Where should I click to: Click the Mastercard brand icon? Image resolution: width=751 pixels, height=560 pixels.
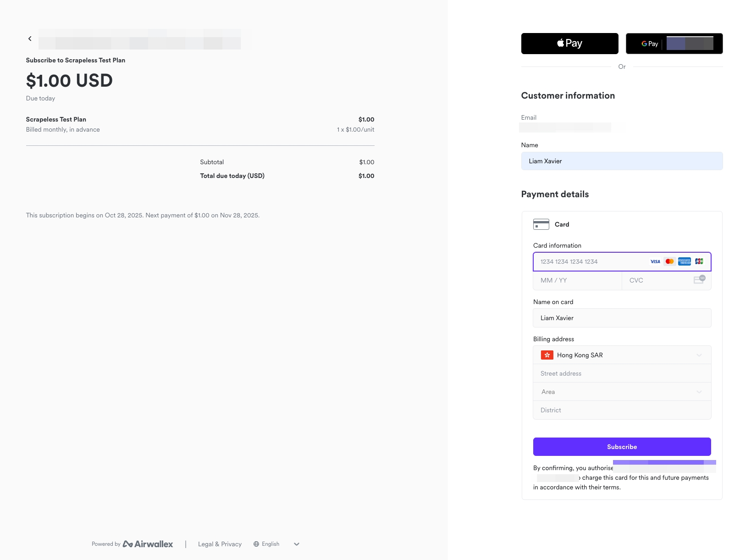pos(669,261)
